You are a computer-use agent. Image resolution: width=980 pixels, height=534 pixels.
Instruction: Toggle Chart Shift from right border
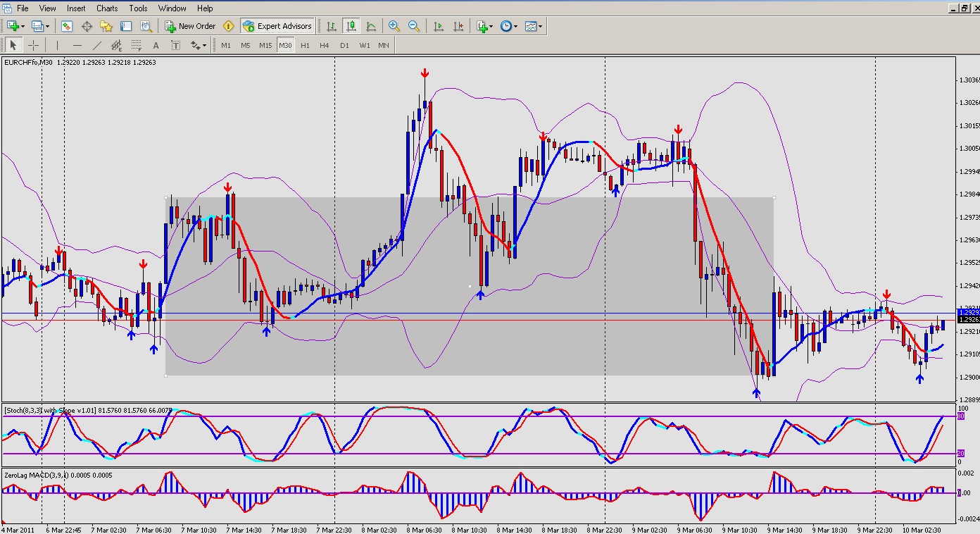click(x=458, y=26)
